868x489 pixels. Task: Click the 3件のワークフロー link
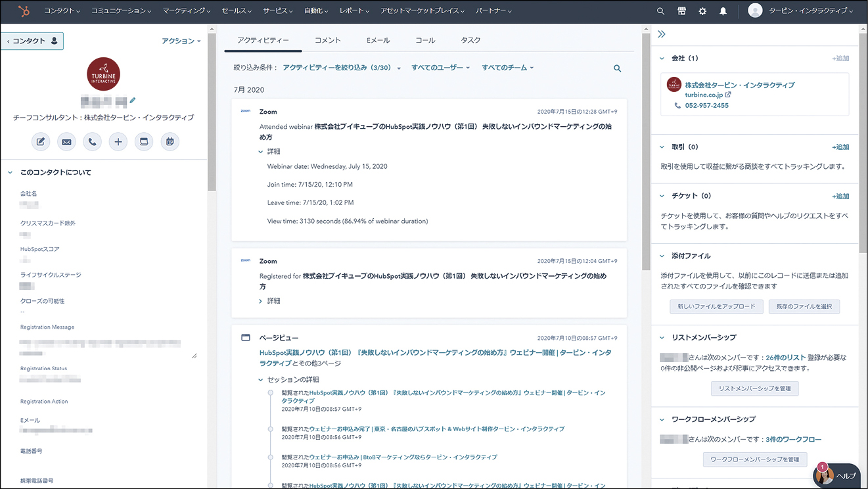coord(793,439)
